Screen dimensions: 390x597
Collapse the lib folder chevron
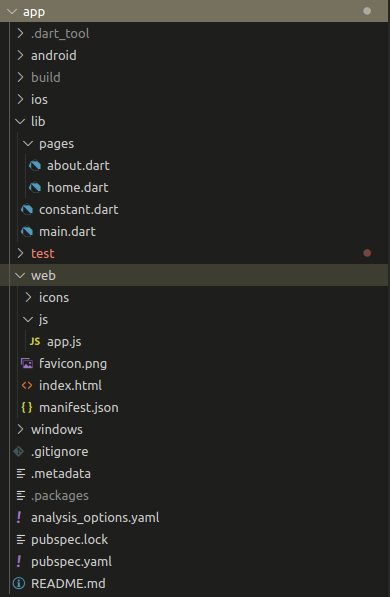(20, 122)
